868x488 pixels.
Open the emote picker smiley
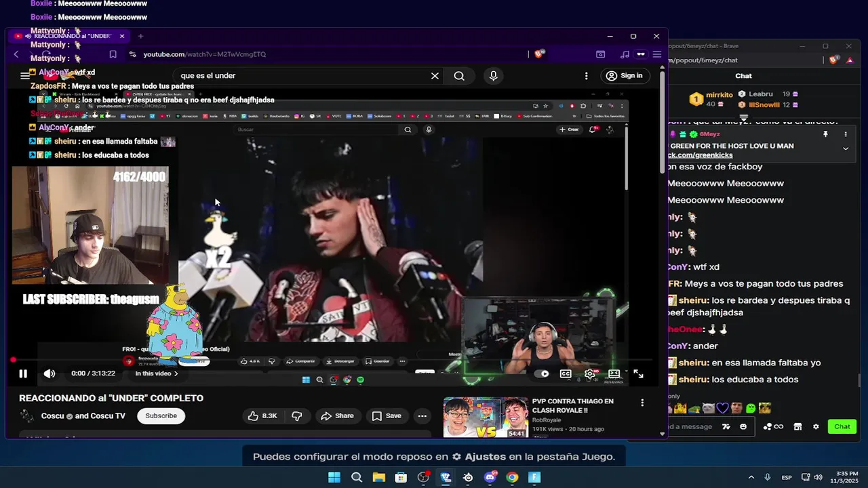coord(743,427)
